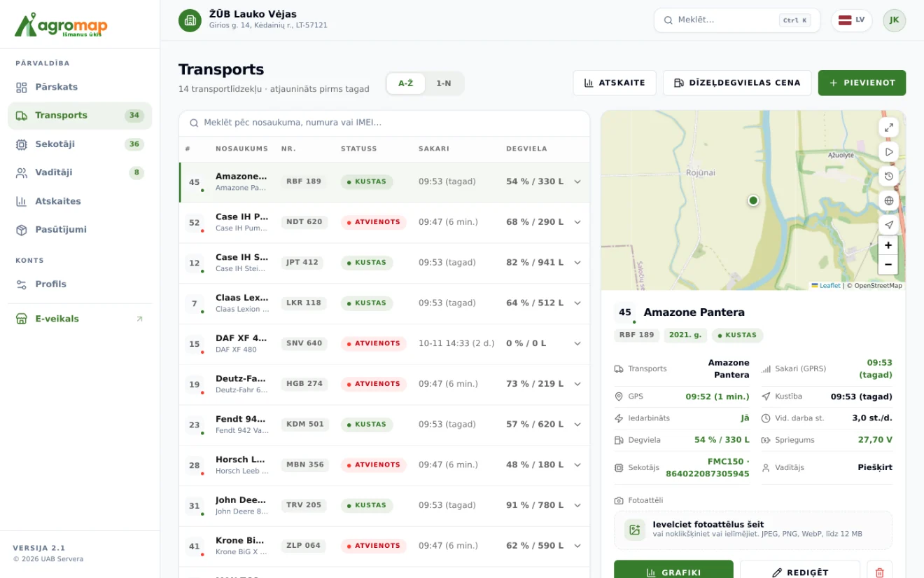
Task: Open Vadītāji menu item
Action: 80,172
